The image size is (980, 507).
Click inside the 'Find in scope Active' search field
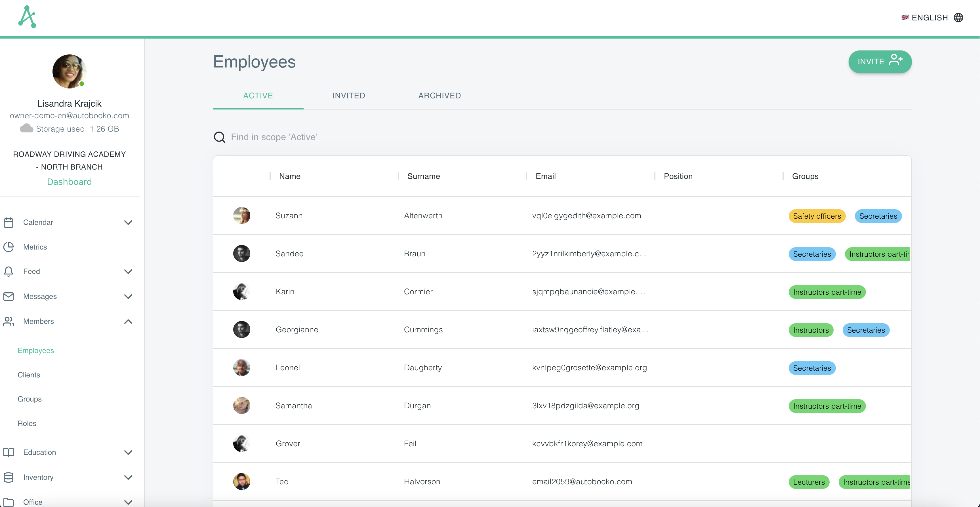click(x=419, y=137)
